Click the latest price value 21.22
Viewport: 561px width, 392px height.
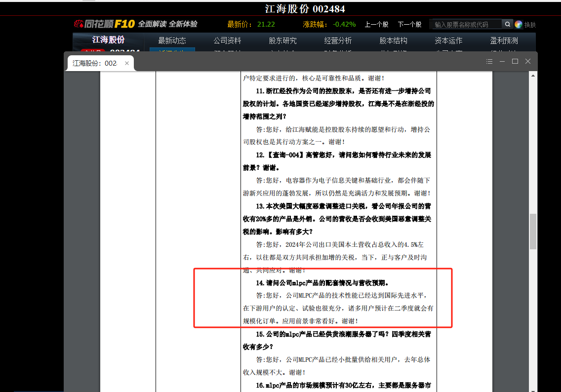coord(266,24)
